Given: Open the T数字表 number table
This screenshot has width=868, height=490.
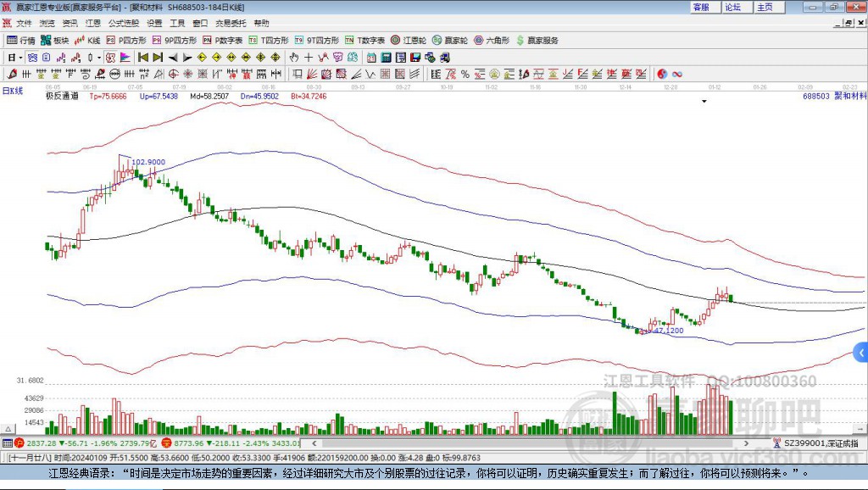Looking at the screenshot, I should tap(364, 41).
